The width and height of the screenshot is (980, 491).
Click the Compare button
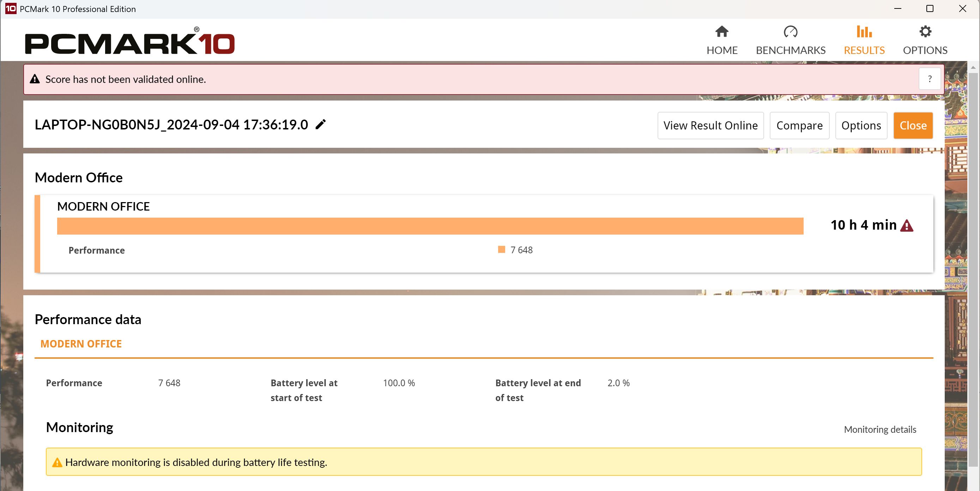coord(799,126)
